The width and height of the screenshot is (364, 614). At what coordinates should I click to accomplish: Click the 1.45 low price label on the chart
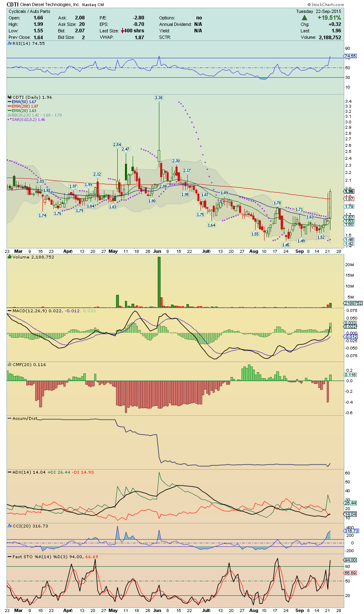point(286,245)
